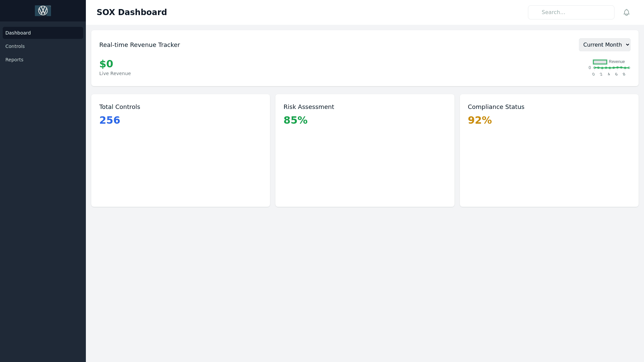The width and height of the screenshot is (644, 362).
Task: Click the Live Revenue label
Action: coord(115,73)
